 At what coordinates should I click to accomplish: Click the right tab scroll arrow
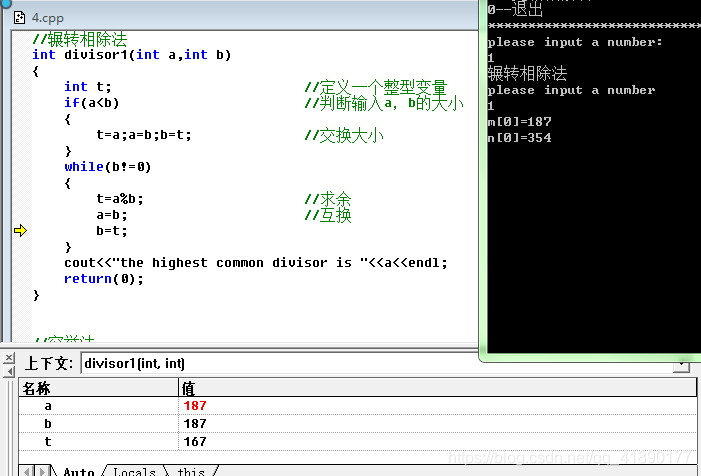click(x=42, y=471)
